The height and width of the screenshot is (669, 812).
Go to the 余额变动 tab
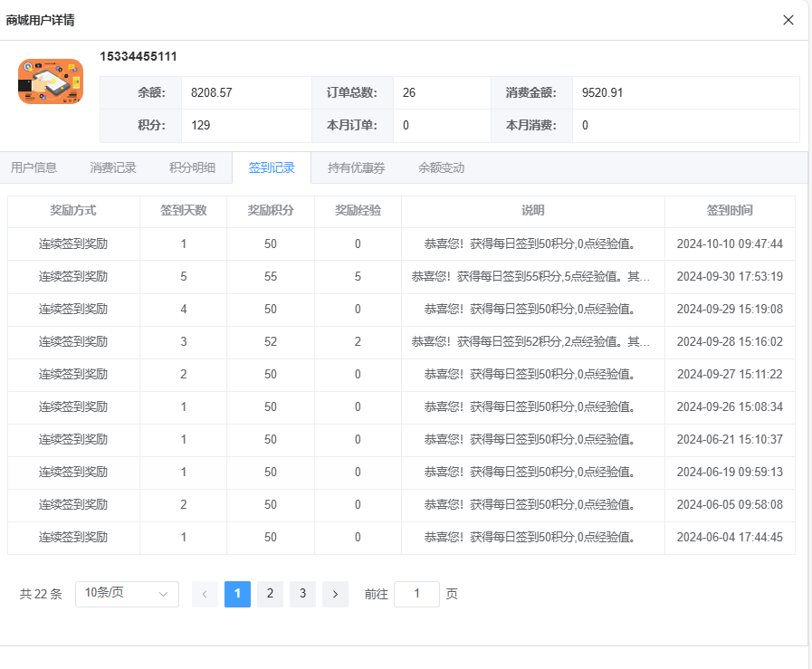point(441,167)
